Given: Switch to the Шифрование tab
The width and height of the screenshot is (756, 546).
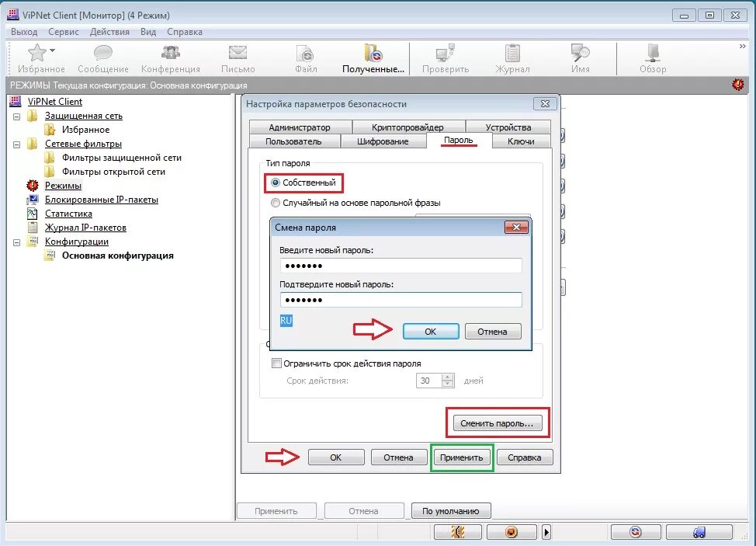Looking at the screenshot, I should [x=383, y=141].
